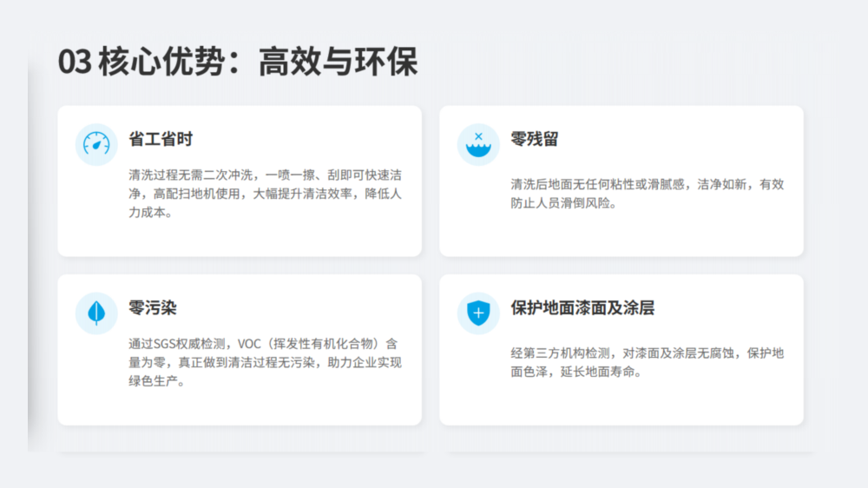Select the heading 零污染
868x488 pixels.
[x=152, y=307]
